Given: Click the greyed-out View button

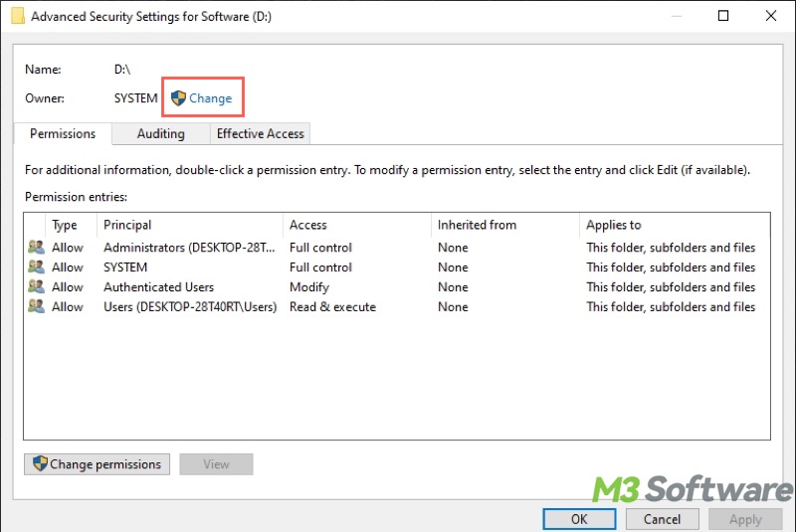Looking at the screenshot, I should [x=216, y=464].
